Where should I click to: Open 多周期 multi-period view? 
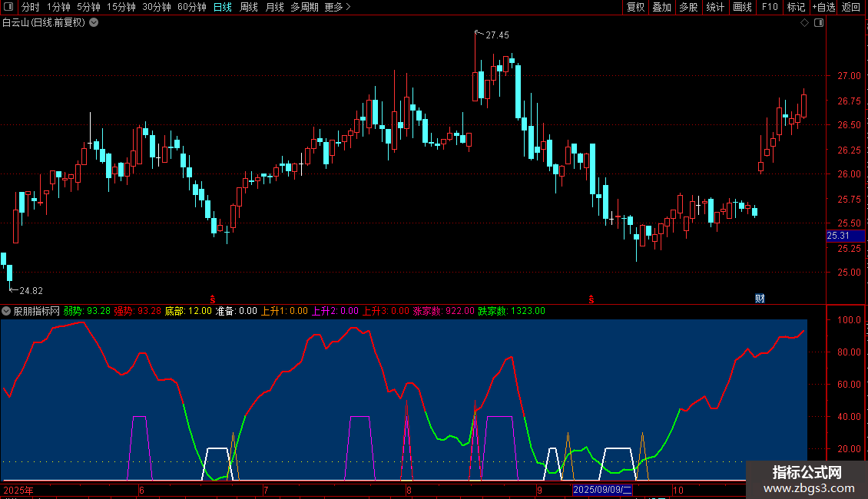[304, 7]
